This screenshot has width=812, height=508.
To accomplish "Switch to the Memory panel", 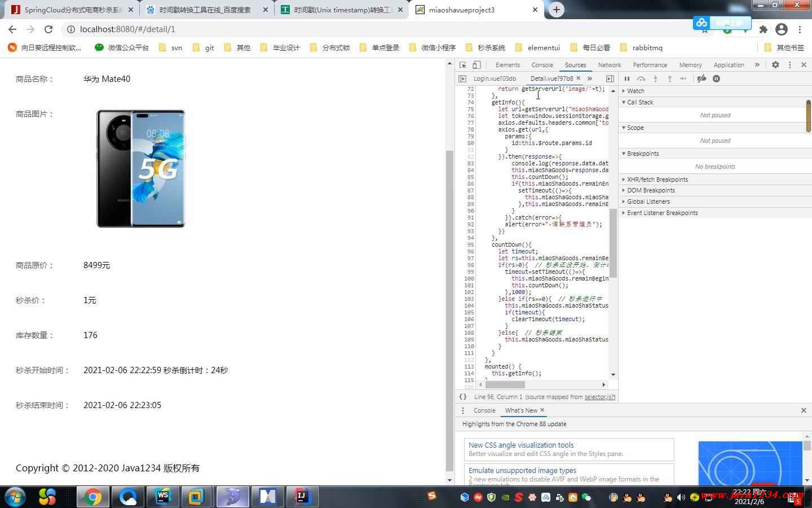I will coord(690,65).
